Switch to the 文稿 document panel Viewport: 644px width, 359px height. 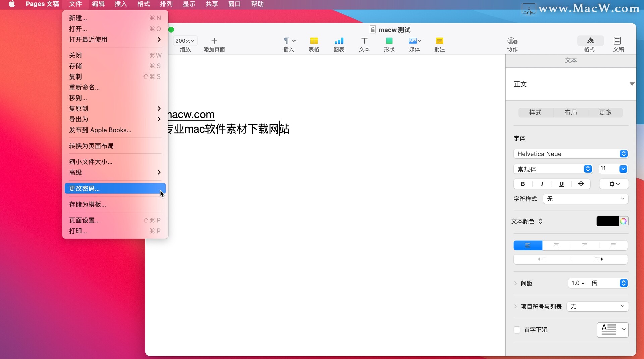click(x=618, y=44)
